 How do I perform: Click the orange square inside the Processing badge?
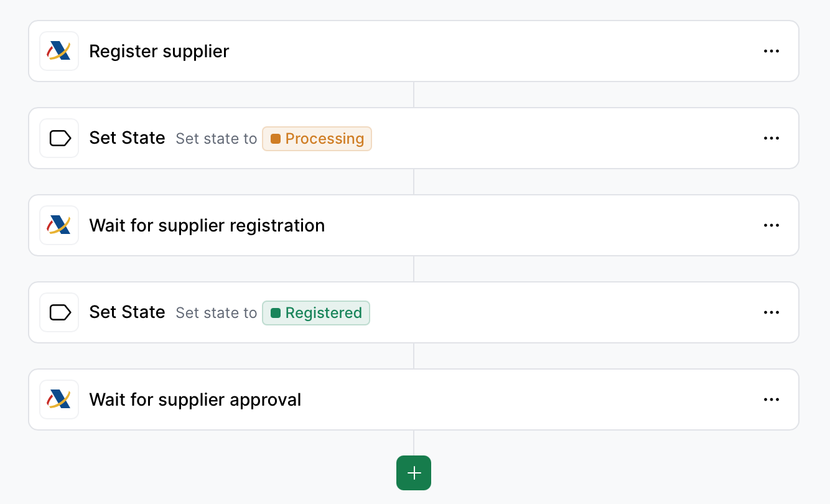(276, 139)
